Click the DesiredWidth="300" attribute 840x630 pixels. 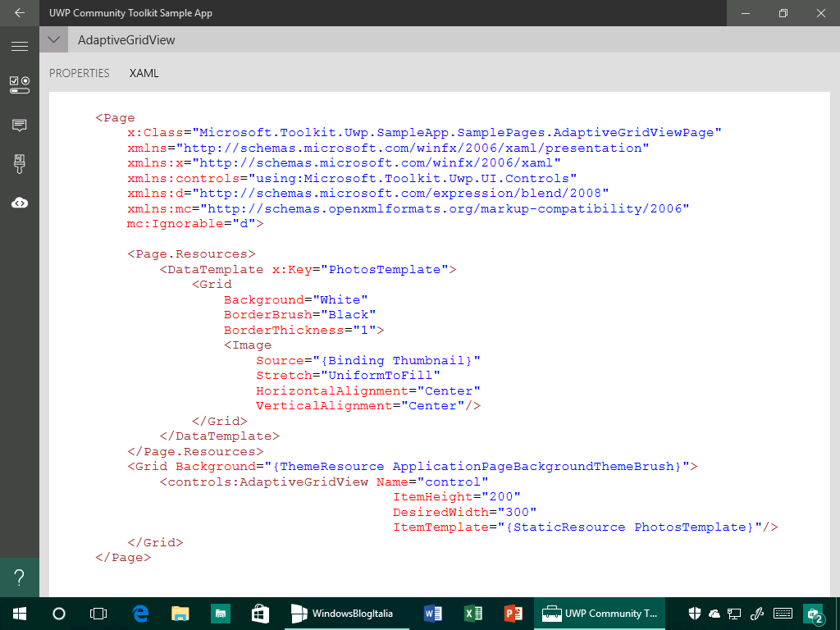click(464, 512)
